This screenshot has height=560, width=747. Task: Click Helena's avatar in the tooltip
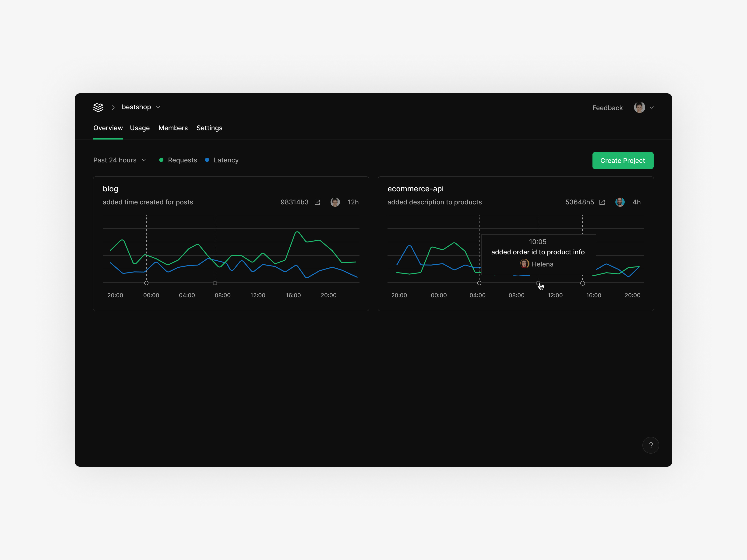click(x=525, y=264)
